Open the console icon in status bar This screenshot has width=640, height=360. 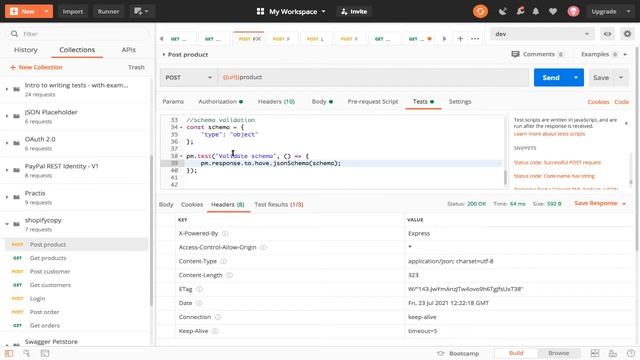(x=45, y=353)
